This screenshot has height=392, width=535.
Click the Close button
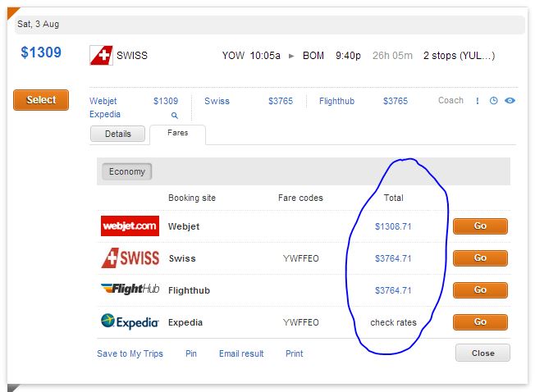pyautogui.click(x=482, y=353)
